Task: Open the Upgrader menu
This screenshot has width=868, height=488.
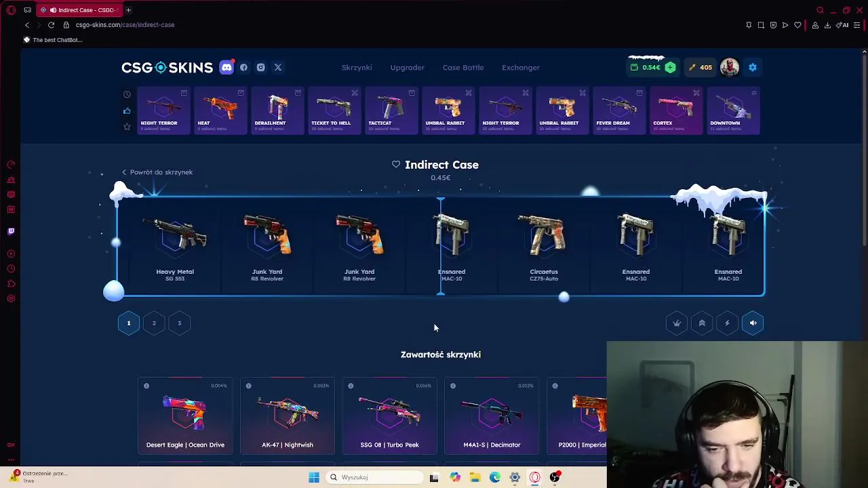Action: click(x=408, y=67)
